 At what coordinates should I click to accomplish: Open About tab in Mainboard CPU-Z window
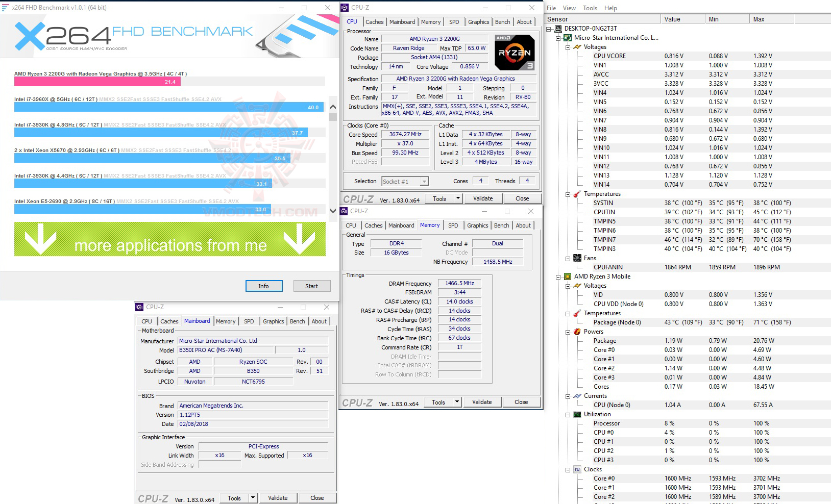pos(319,321)
